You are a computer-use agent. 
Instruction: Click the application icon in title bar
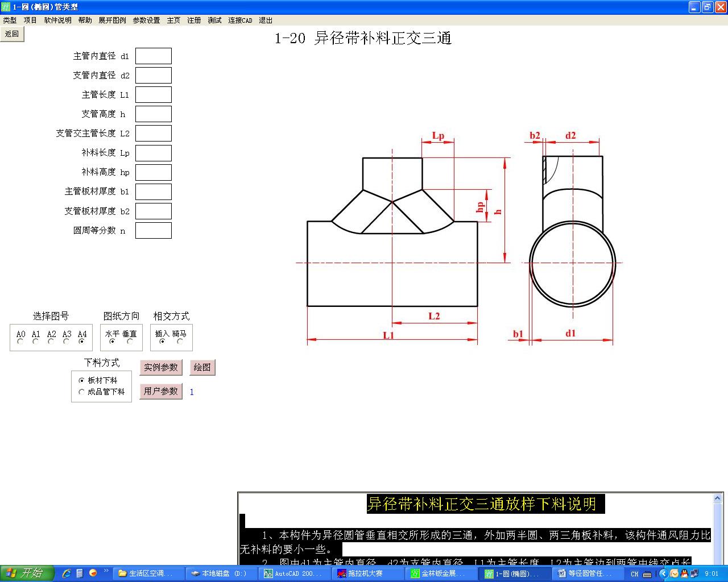(x=6, y=7)
